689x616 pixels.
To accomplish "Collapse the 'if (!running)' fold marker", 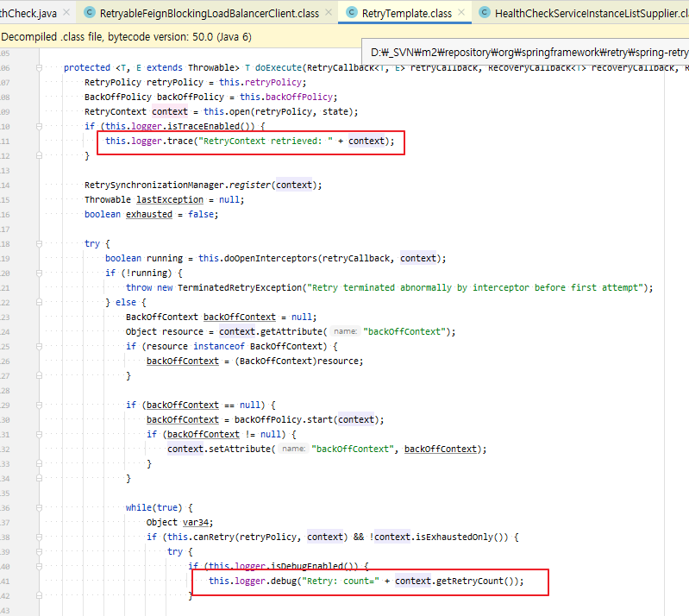I will coord(39,273).
